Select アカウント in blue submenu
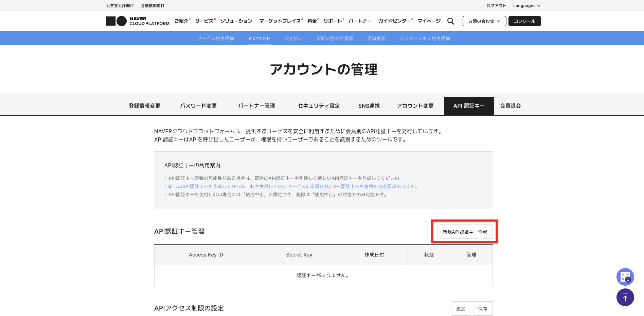The width and height of the screenshot is (644, 316). pyautogui.click(x=259, y=38)
